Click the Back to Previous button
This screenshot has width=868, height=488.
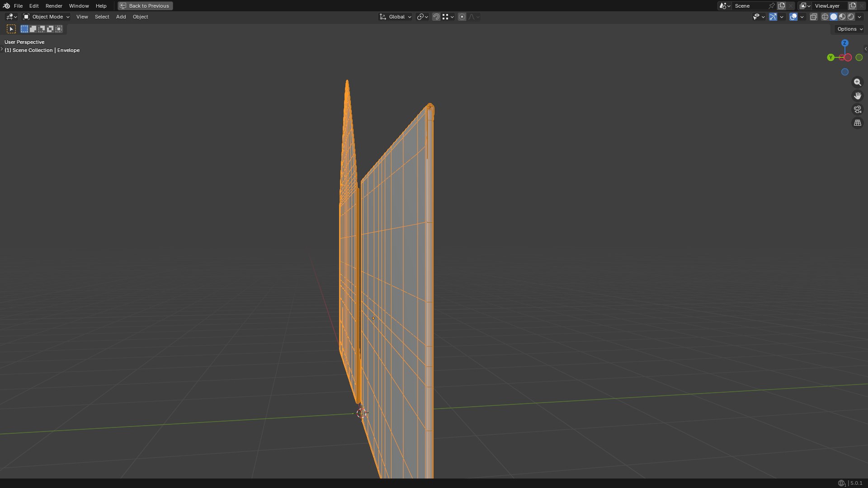pyautogui.click(x=145, y=6)
